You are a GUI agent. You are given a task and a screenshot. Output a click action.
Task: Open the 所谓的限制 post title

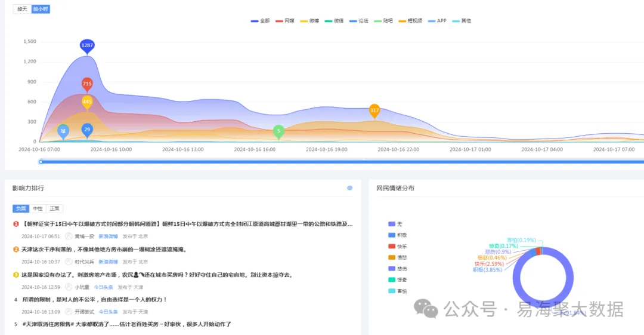(x=94, y=300)
